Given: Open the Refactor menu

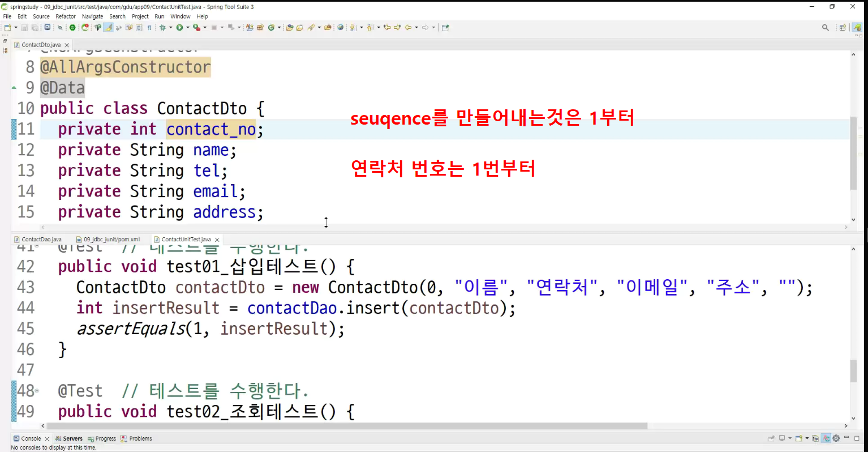Looking at the screenshot, I should tap(66, 16).
